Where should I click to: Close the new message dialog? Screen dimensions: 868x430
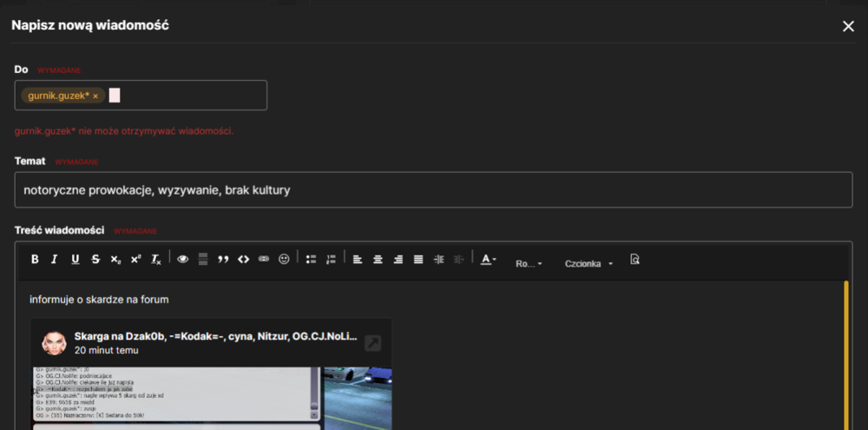click(848, 26)
